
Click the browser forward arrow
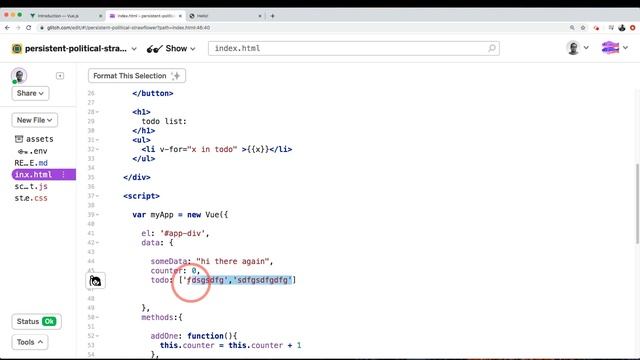click(18, 28)
